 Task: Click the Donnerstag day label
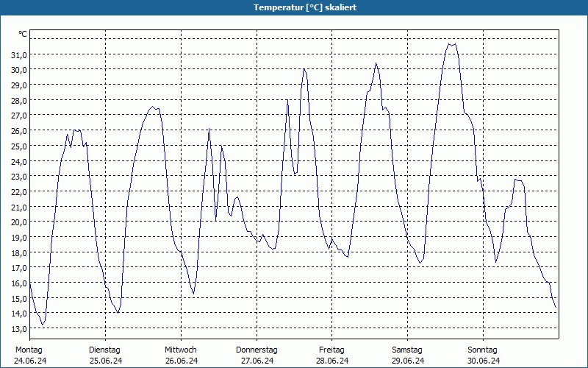pyautogui.click(x=257, y=350)
